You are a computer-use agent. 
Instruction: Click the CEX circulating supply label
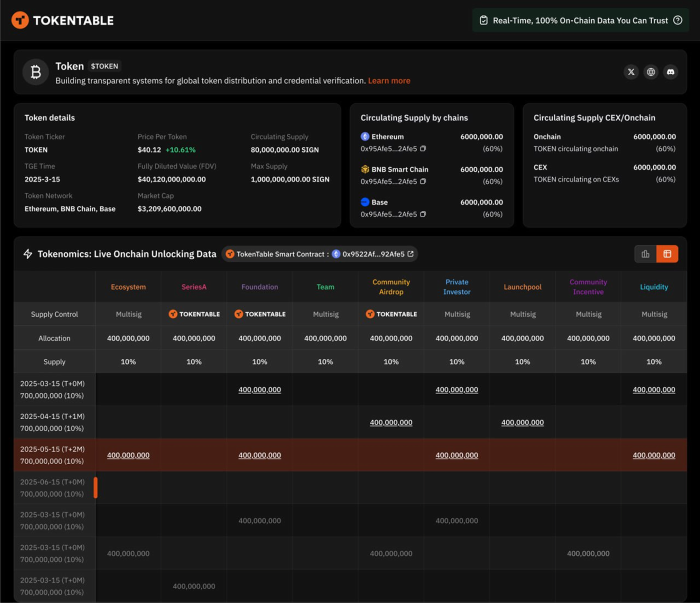(540, 167)
